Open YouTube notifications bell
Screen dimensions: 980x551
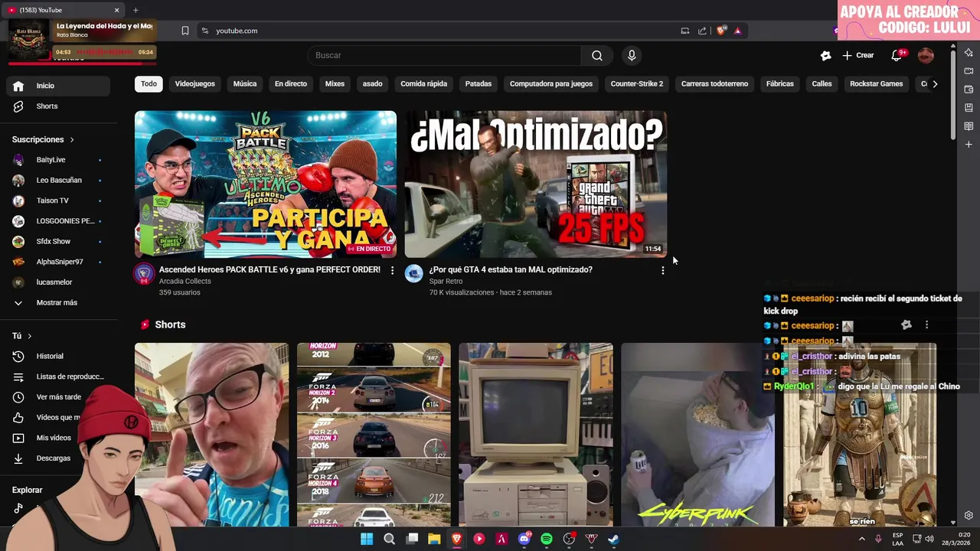[x=897, y=55]
